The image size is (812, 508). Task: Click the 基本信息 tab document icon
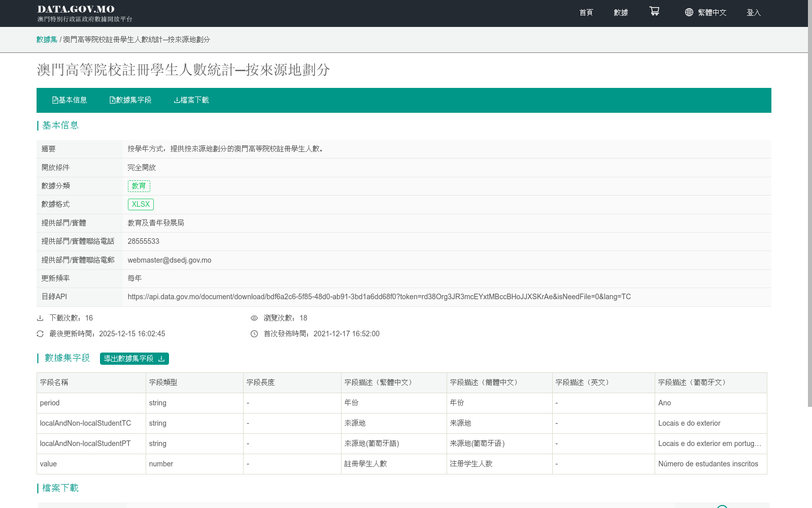tap(55, 100)
